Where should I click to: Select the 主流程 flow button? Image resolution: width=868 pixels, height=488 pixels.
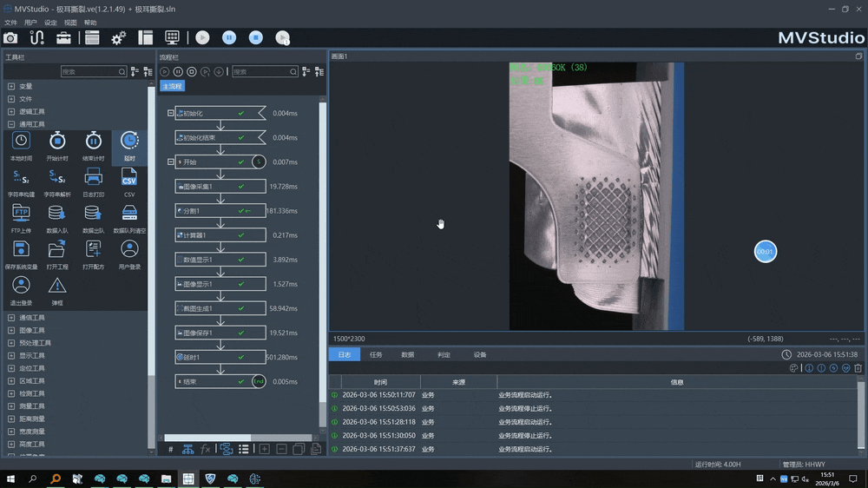[172, 87]
